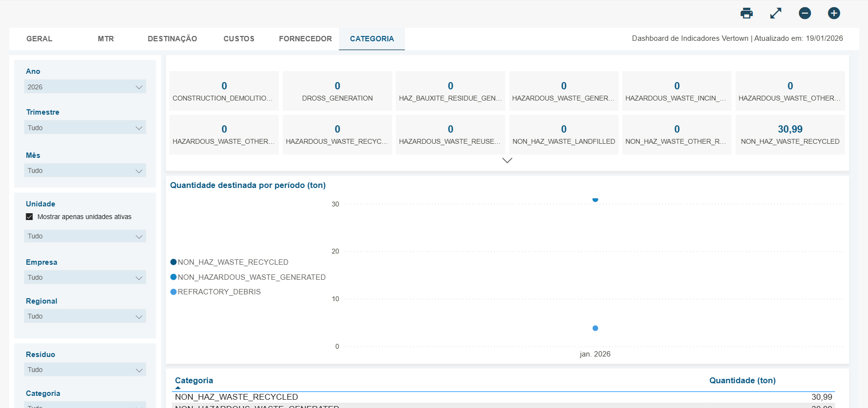This screenshot has height=408, width=868.
Task: Expand the Resíduo dropdown
Action: [85, 370]
